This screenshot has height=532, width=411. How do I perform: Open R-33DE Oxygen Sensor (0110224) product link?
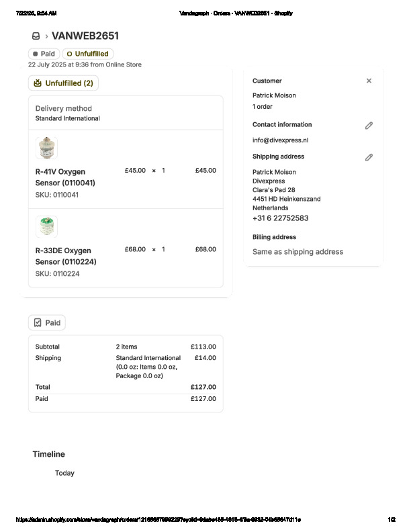(66, 255)
